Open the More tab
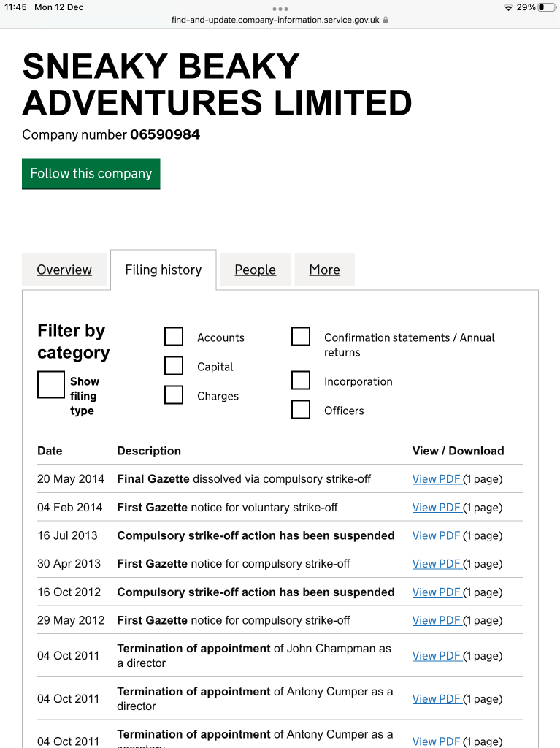Viewport: 560px width, 748px height. pos(324,270)
